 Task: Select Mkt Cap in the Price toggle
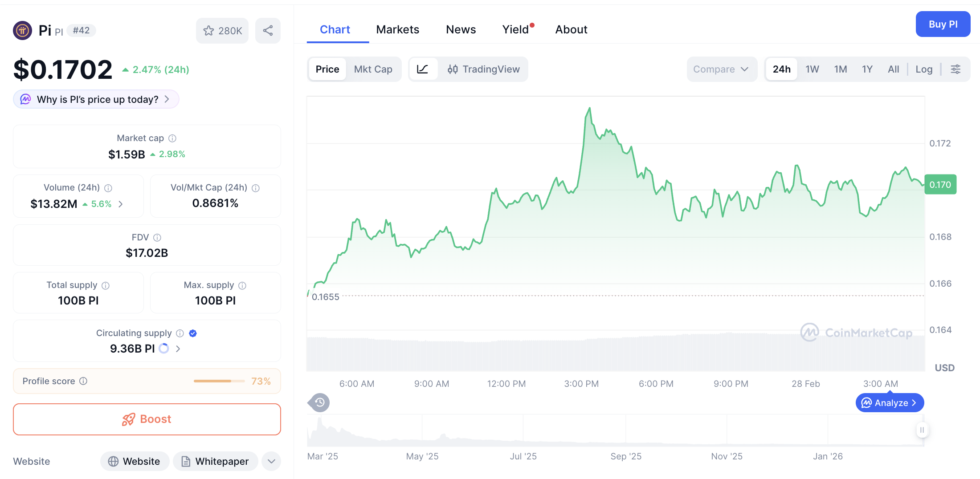pos(373,69)
